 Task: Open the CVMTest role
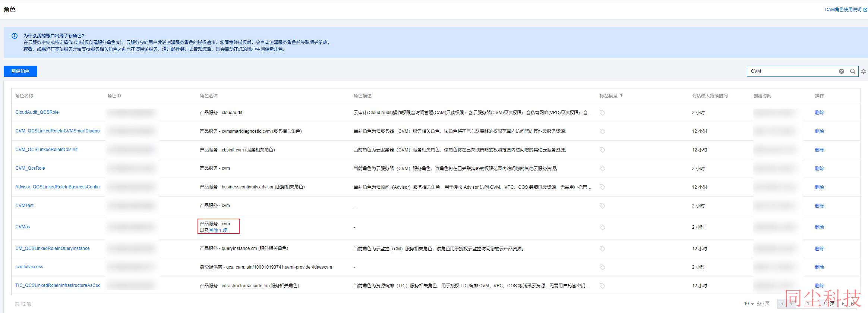[x=25, y=206]
